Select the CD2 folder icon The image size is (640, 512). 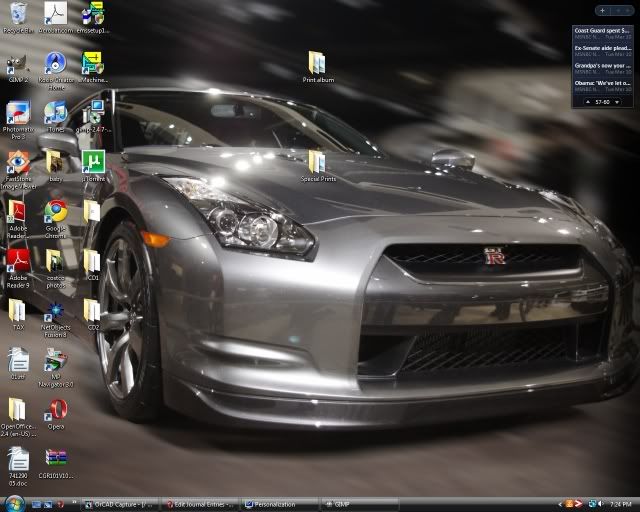tap(92, 314)
